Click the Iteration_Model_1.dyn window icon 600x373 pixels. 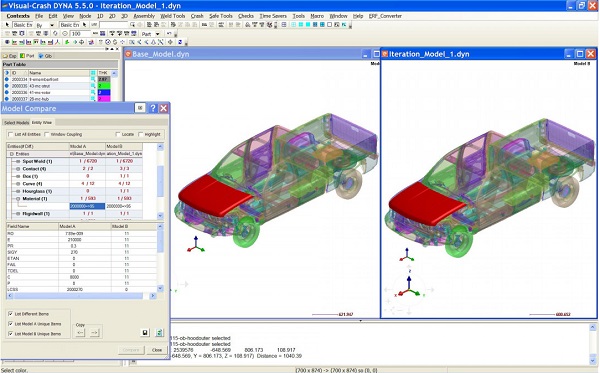tap(385, 54)
